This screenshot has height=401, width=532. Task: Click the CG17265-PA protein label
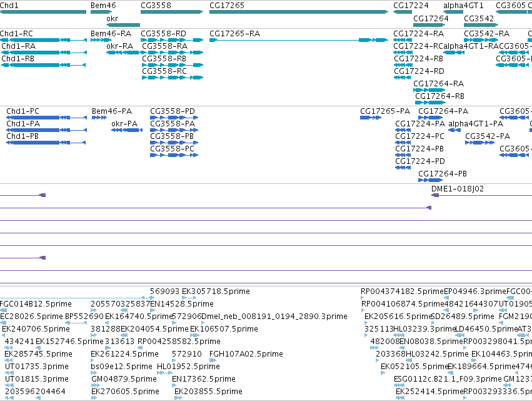pyautogui.click(x=385, y=111)
